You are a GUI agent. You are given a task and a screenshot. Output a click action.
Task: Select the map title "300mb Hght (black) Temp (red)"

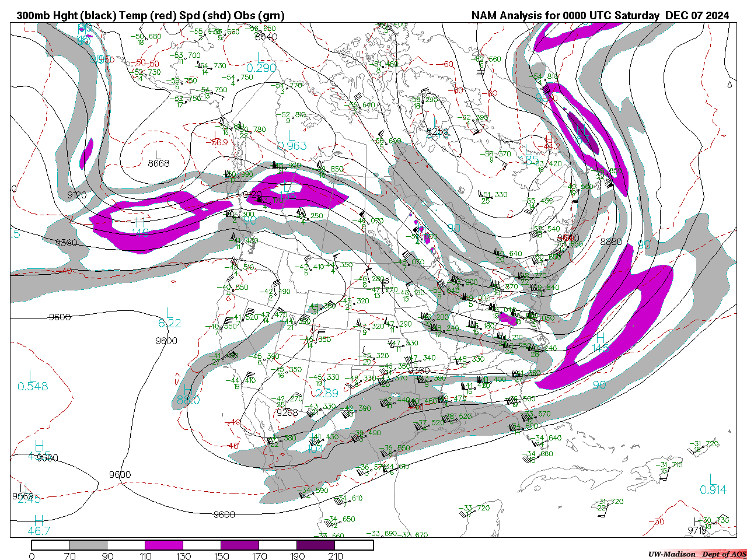click(x=96, y=16)
